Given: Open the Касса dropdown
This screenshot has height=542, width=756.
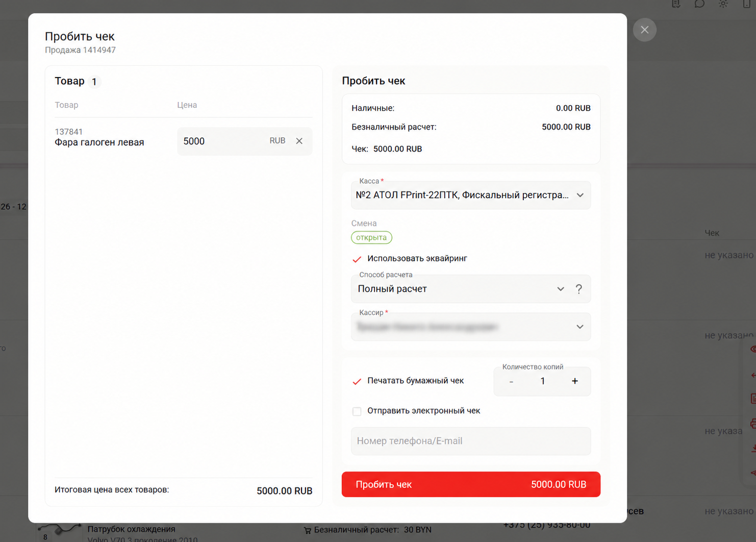Looking at the screenshot, I should [x=471, y=195].
